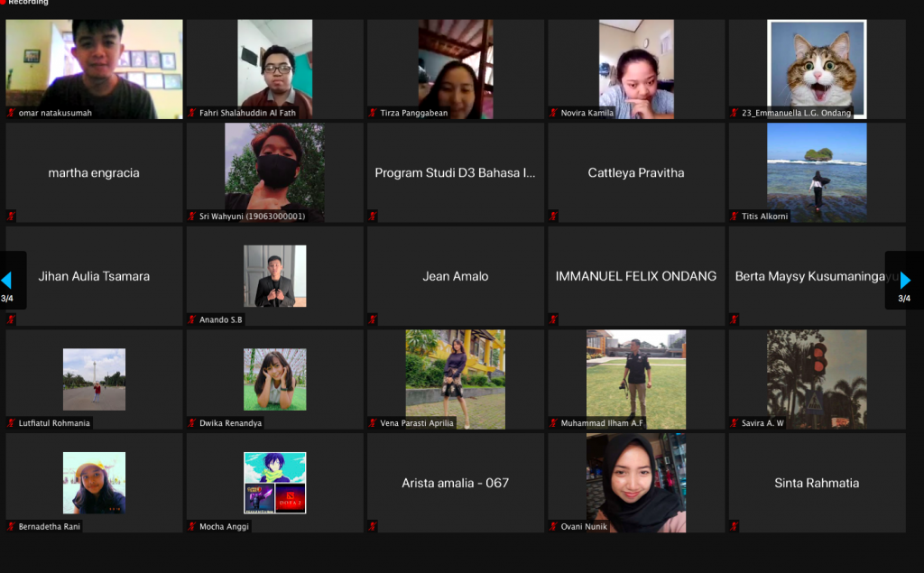Click the Arista amalia - 067 name
Image resolution: width=924 pixels, height=573 pixels.
456,483
